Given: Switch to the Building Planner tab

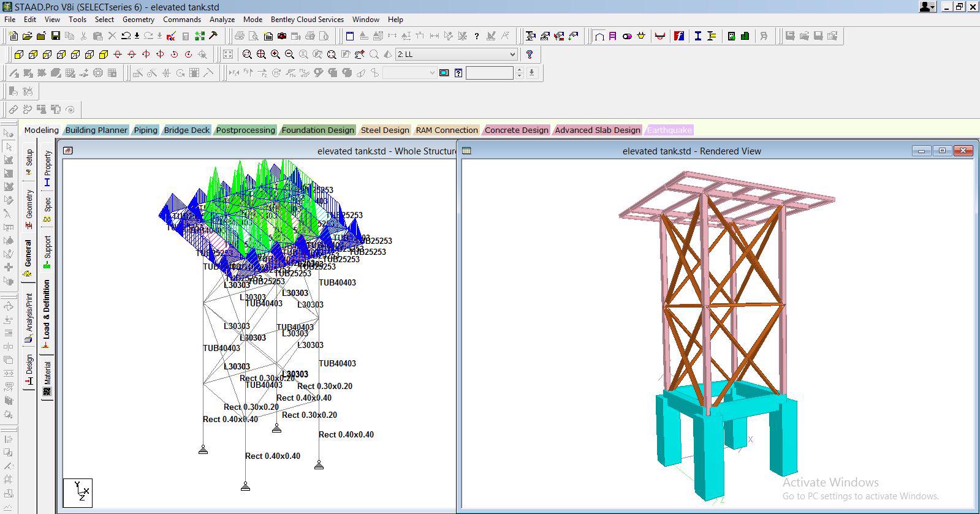Looking at the screenshot, I should tap(96, 130).
